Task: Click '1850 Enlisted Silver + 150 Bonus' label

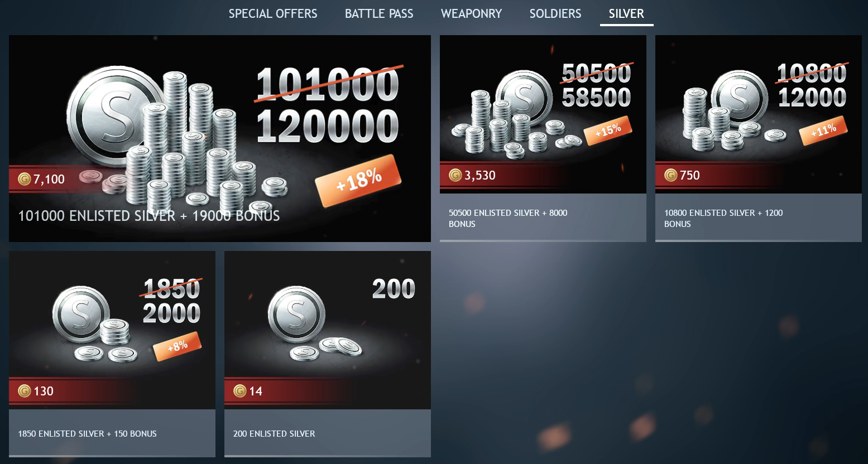Action: pos(87,433)
